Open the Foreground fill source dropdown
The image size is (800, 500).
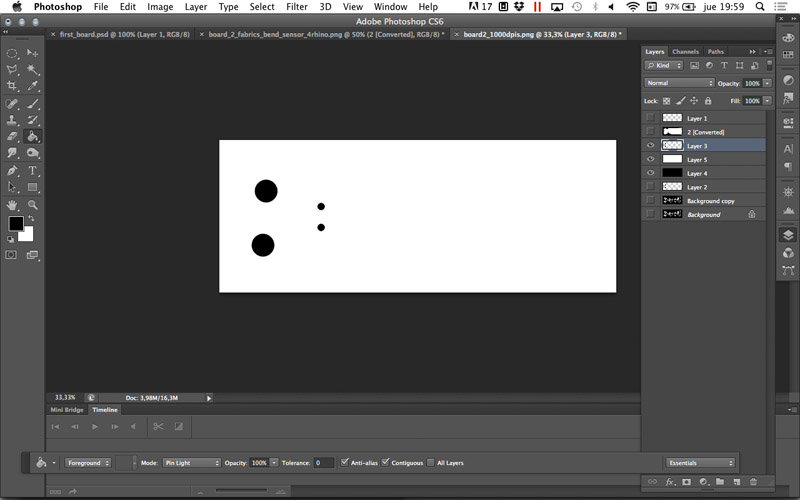(x=88, y=463)
